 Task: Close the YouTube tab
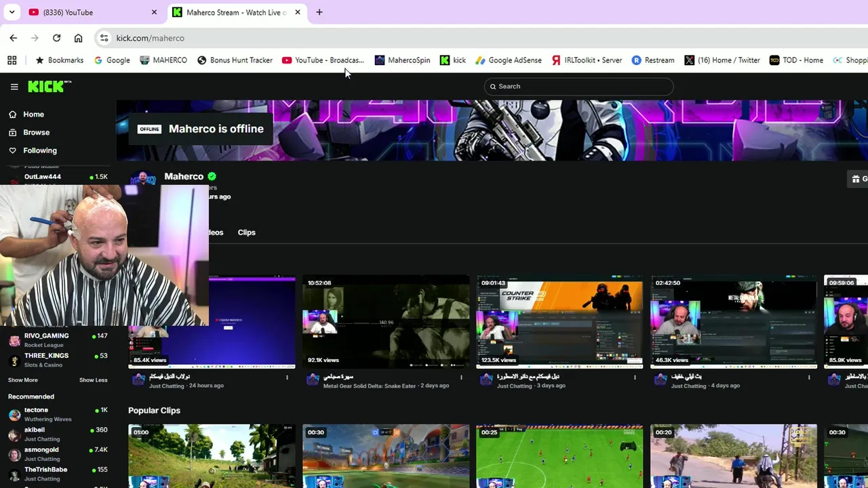[x=154, y=12]
